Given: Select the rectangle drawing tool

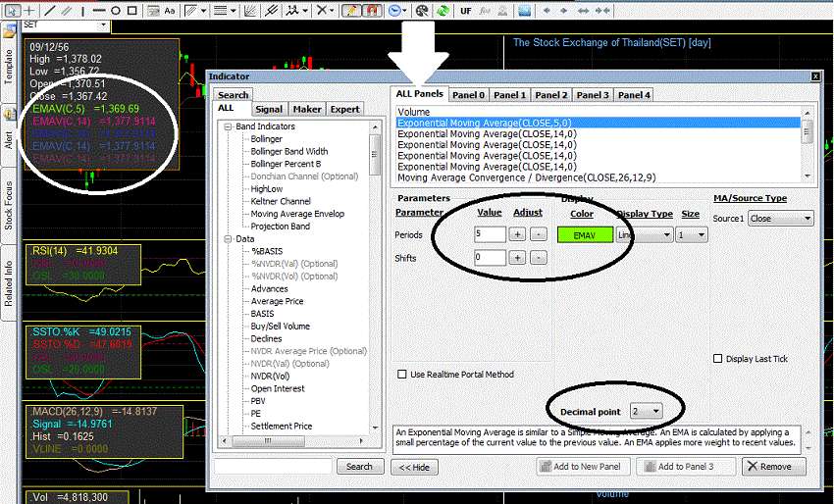Looking at the screenshot, I should coord(132,10).
